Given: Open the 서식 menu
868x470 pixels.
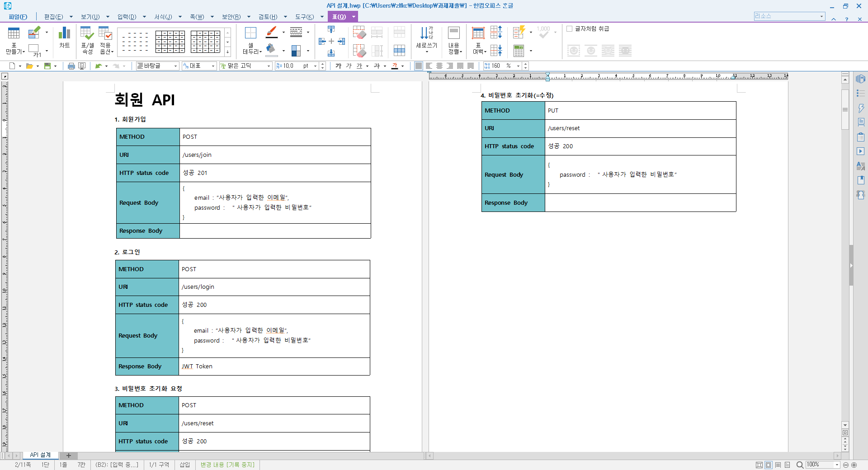Looking at the screenshot, I should [163, 17].
